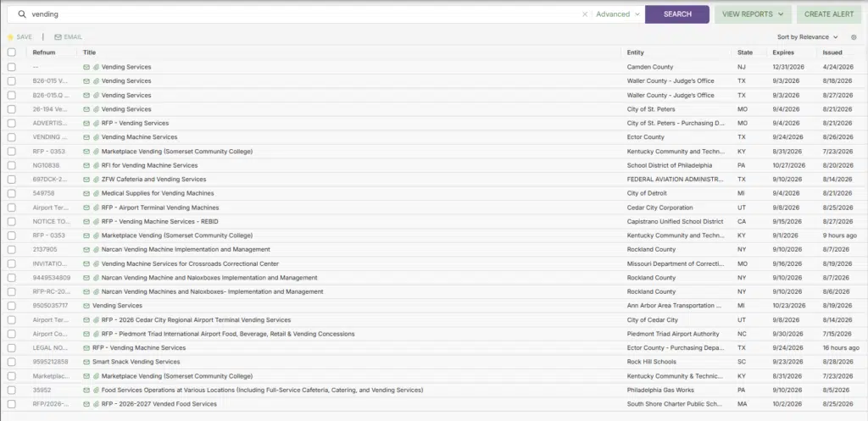Sort by the Expires column header
This screenshot has height=421, width=868.
783,53
